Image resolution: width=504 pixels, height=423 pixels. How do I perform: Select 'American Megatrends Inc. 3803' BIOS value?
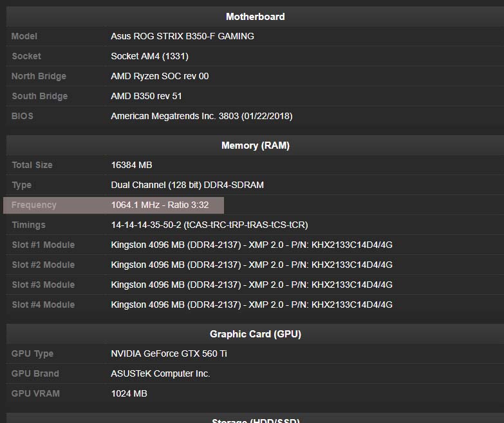tap(201, 116)
